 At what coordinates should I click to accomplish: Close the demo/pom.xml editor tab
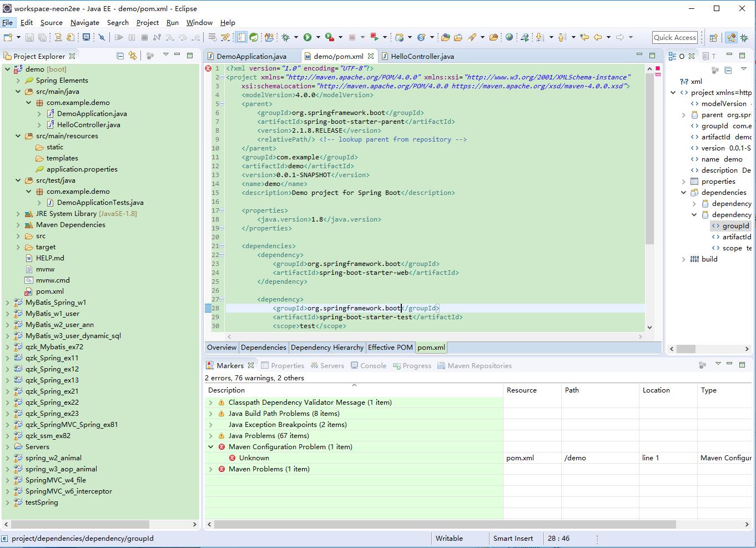pos(371,56)
